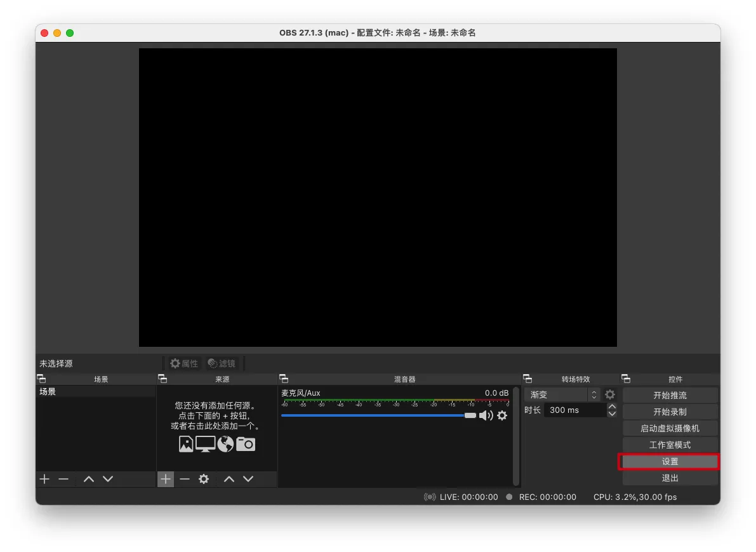Click the 麦克风/Aux volume slider handle
This screenshot has width=756, height=552.
tap(470, 415)
